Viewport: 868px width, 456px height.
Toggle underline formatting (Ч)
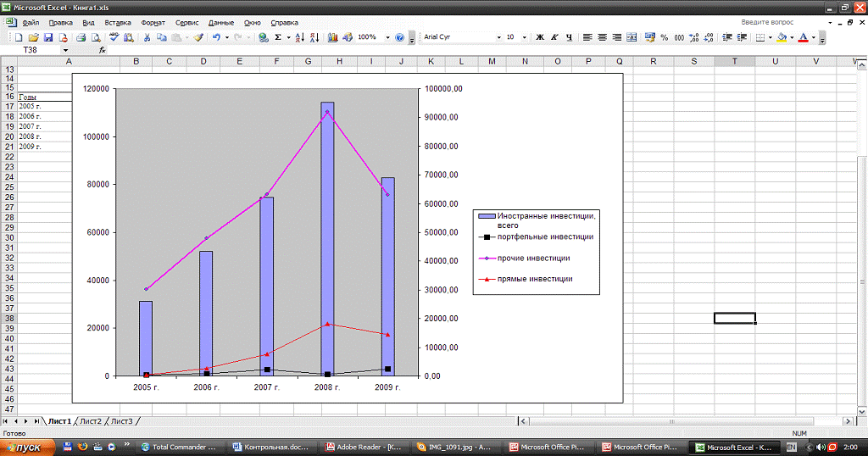[569, 38]
